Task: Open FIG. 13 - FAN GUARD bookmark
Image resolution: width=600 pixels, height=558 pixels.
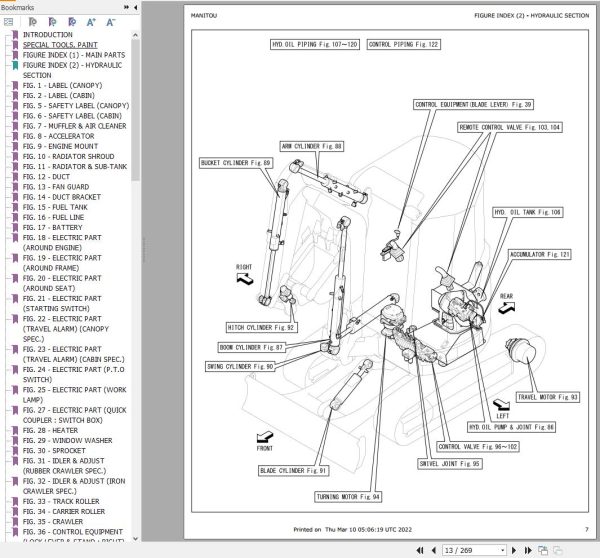Action: click(x=56, y=187)
